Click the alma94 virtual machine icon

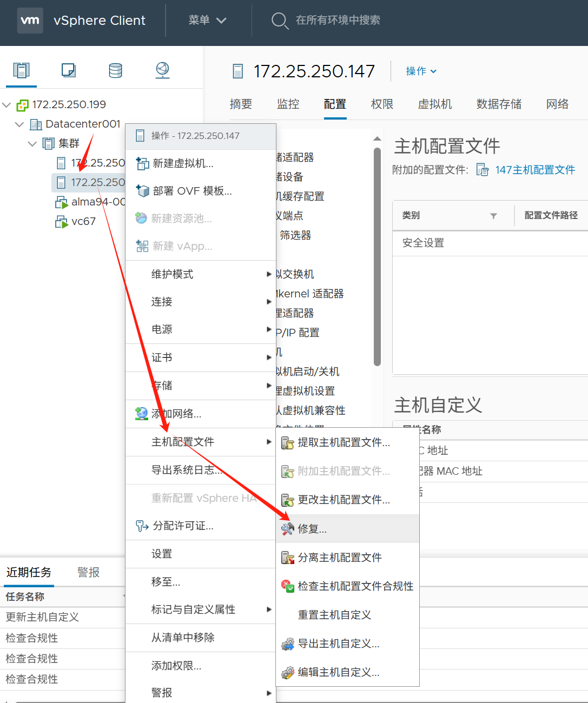coord(61,202)
